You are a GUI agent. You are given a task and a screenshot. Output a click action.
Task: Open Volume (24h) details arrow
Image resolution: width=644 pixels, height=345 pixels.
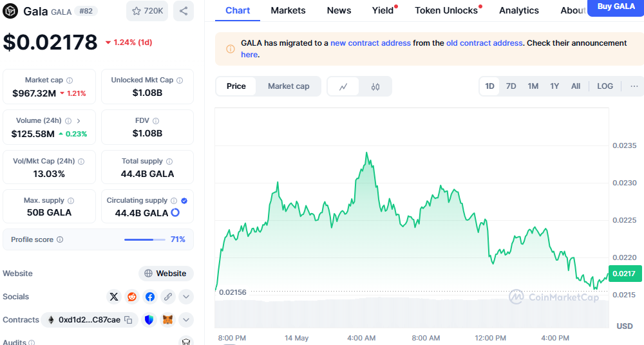[79, 121]
